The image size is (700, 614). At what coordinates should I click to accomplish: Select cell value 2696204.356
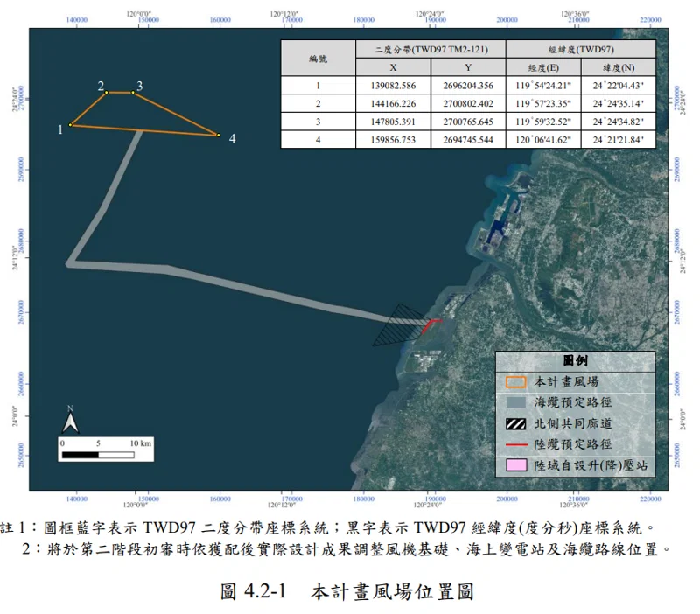468,85
